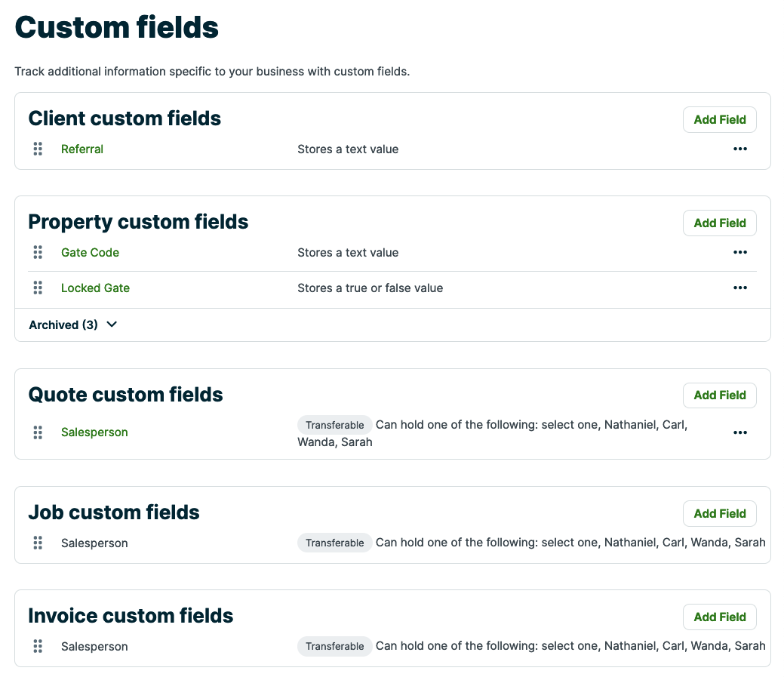This screenshot has height=680, width=784.
Task: Click the drag handle beside Gate Code
Action: click(38, 253)
